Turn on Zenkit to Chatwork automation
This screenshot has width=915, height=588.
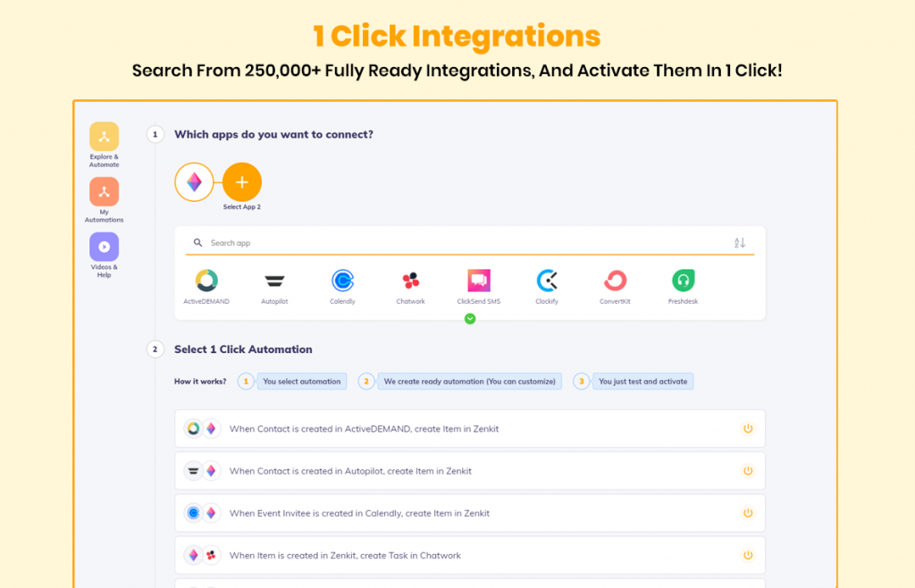[748, 555]
